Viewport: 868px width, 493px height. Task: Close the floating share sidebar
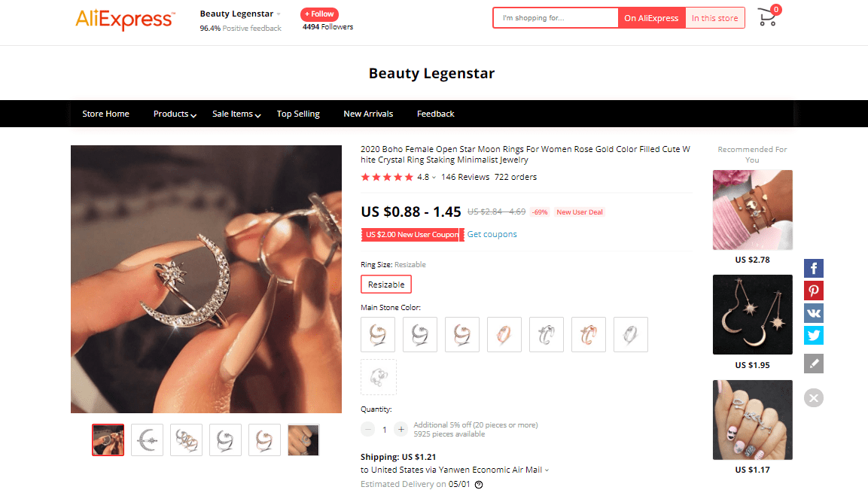814,398
